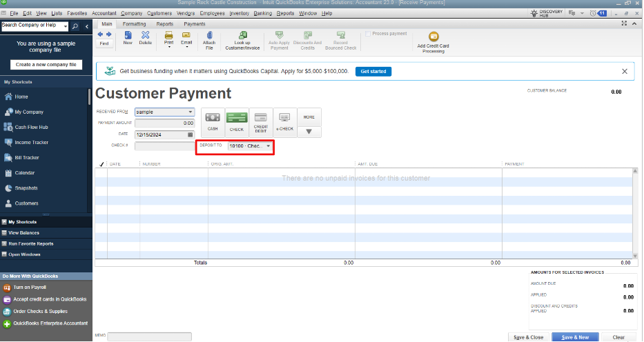Open Discovery Hub
This screenshot has height=342, width=644.
coord(547,13)
